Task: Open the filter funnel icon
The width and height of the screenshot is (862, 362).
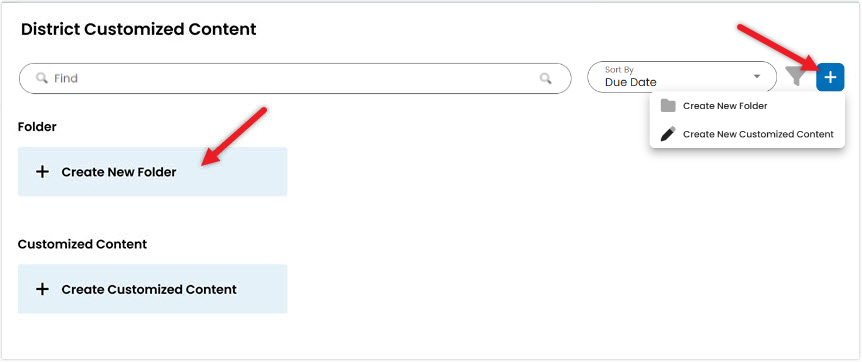Action: 795,77
